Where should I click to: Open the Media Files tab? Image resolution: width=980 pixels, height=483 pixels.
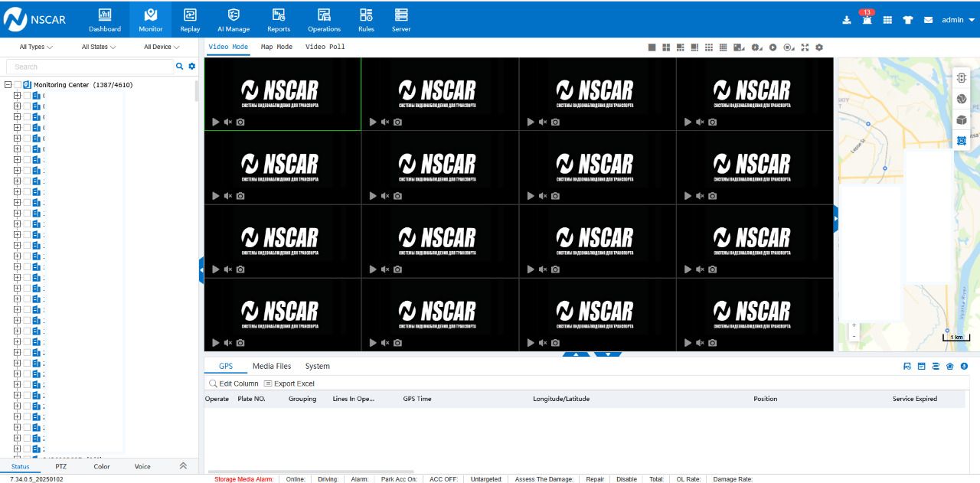pos(272,366)
